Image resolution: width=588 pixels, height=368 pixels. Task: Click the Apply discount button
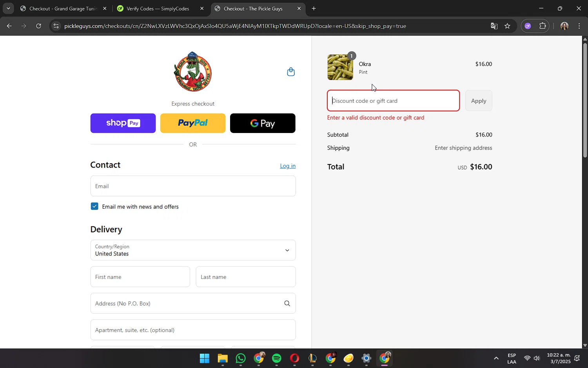coord(479,101)
